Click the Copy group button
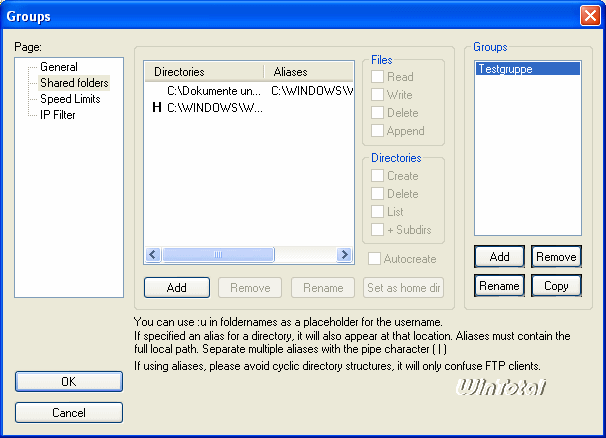606x438 pixels. 556,286
